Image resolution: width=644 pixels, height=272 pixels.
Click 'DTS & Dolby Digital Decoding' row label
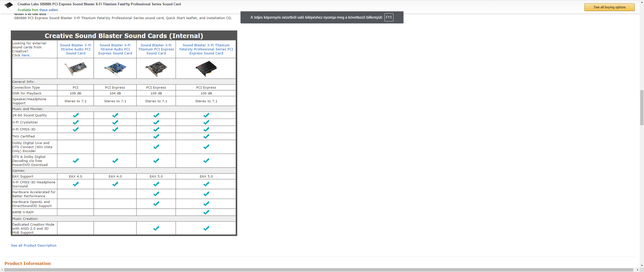tap(30, 161)
